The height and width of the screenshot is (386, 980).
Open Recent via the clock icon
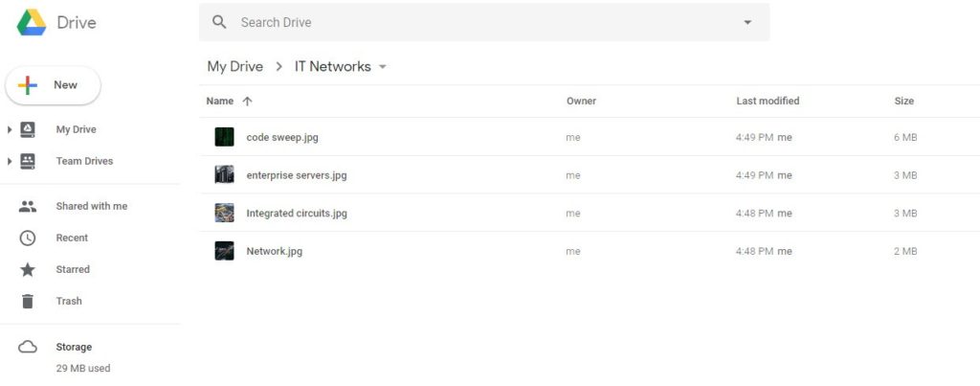(x=28, y=238)
